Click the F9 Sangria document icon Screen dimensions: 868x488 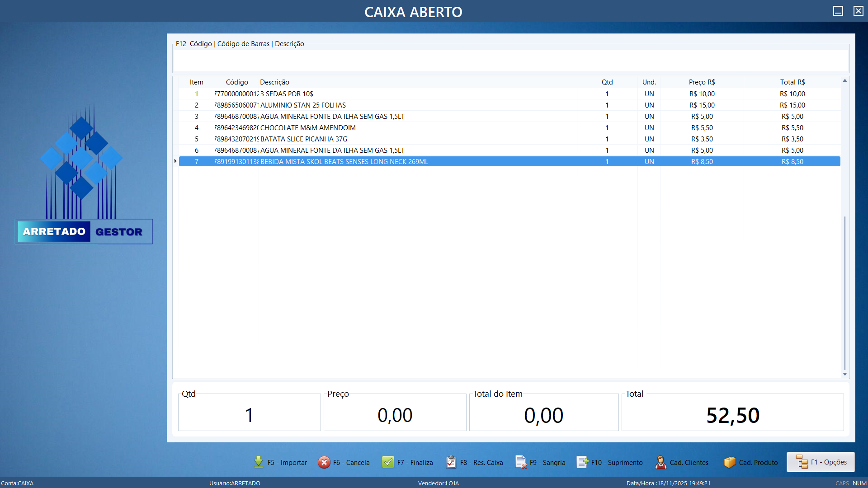pos(521,462)
